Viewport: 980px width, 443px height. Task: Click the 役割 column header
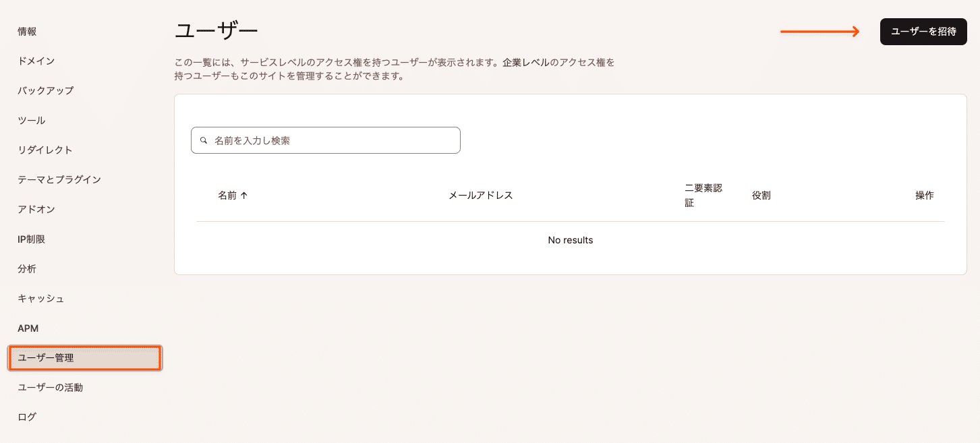click(x=761, y=195)
